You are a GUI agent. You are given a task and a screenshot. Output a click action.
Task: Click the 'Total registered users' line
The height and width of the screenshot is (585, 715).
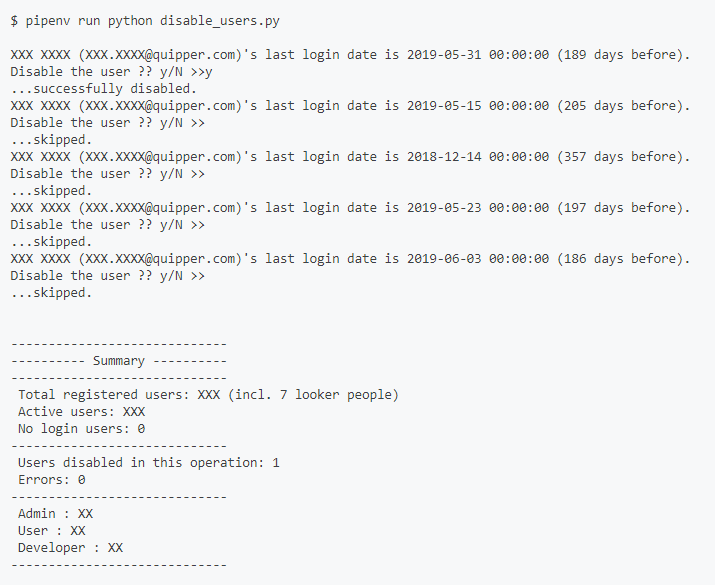(x=208, y=395)
